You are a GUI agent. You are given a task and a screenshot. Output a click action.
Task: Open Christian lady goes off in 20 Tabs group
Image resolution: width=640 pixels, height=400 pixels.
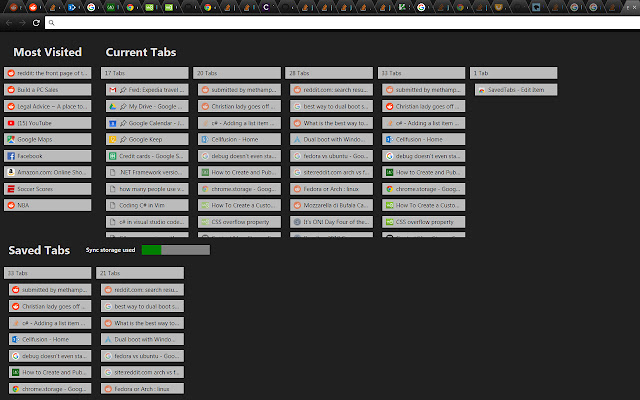pyautogui.click(x=240, y=106)
